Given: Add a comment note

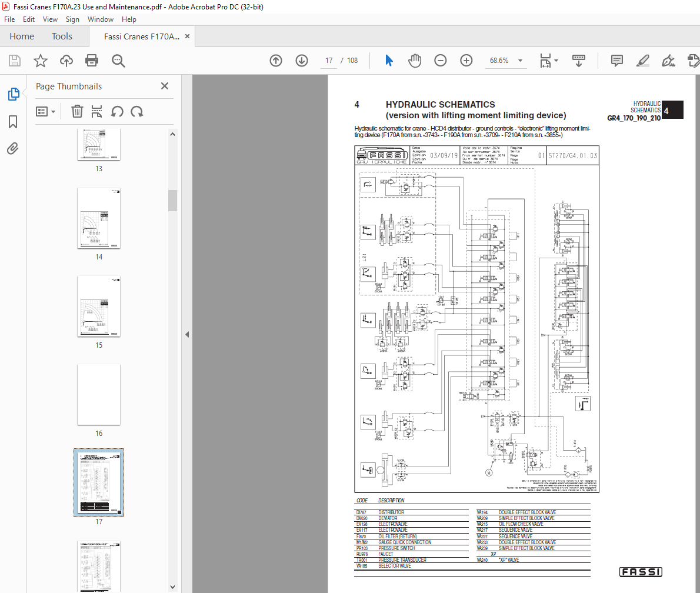Looking at the screenshot, I should [x=617, y=61].
